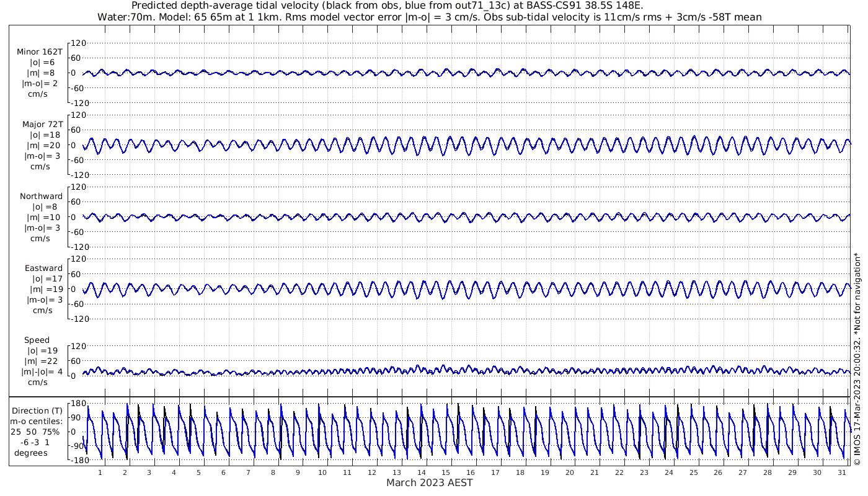Click the -60 tick of the Northward panel

(79, 232)
